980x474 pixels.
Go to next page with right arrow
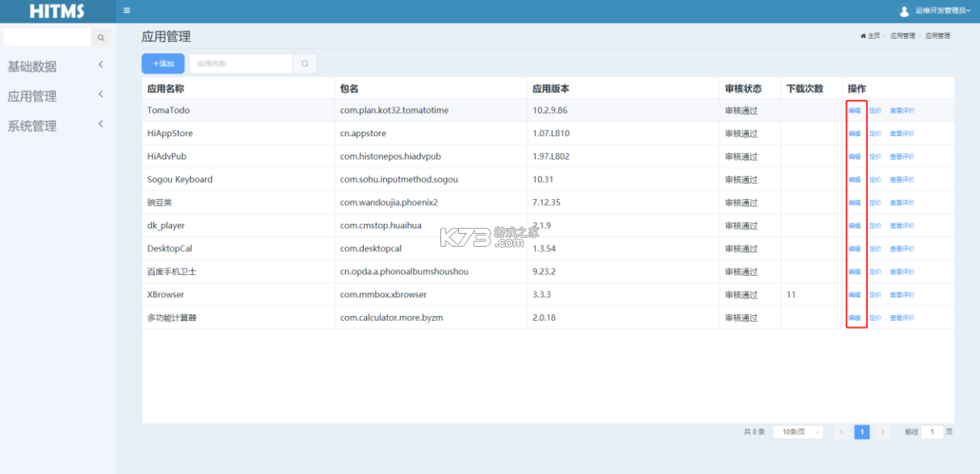click(x=882, y=432)
